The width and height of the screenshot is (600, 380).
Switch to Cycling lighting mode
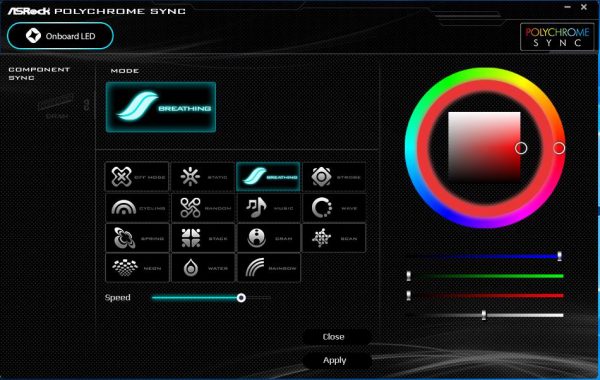pos(137,208)
